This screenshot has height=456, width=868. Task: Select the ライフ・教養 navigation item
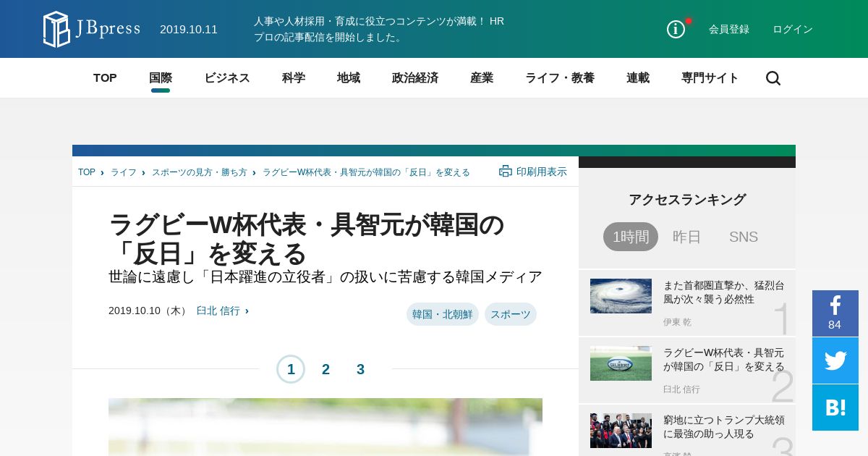pyautogui.click(x=560, y=78)
